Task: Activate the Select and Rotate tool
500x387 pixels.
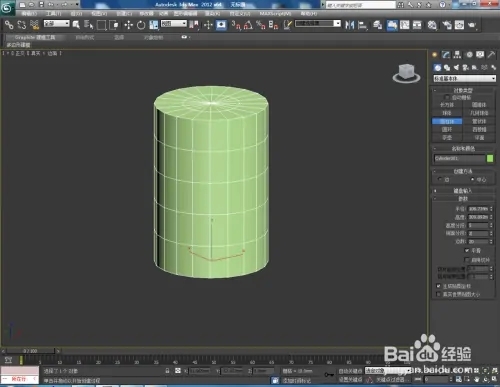Action: pyautogui.click(x=141, y=25)
